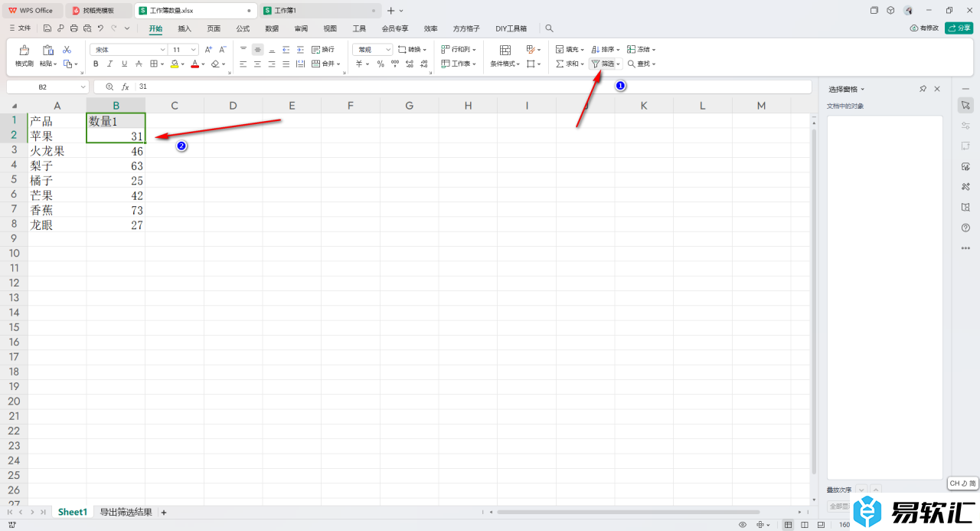Toggle Bold formatting

click(96, 64)
